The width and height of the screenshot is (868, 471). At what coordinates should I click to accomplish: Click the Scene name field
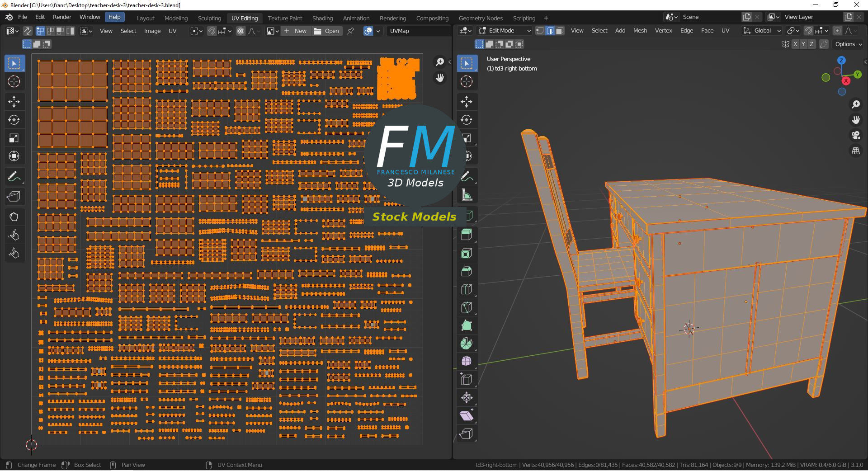(x=710, y=17)
